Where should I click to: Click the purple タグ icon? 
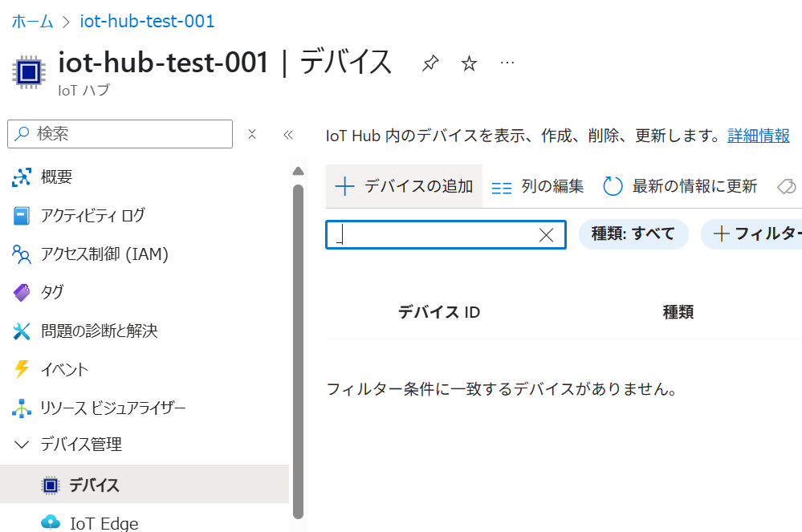[22, 292]
